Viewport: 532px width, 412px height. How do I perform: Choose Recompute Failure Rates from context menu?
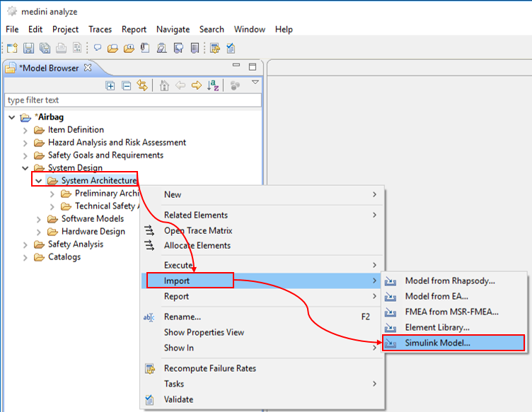point(209,368)
